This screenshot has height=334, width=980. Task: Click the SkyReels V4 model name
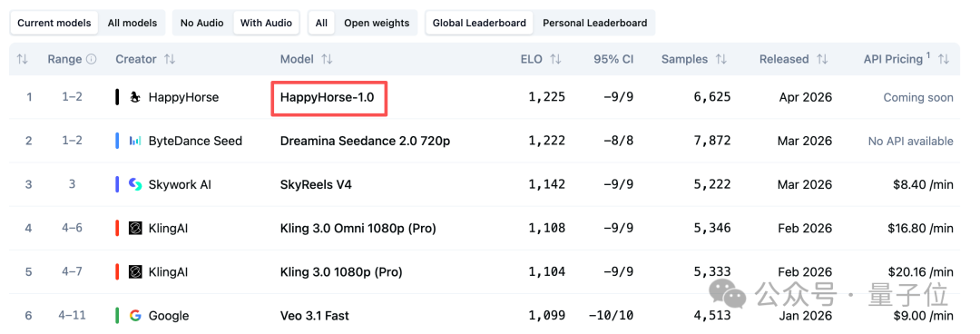(320, 184)
